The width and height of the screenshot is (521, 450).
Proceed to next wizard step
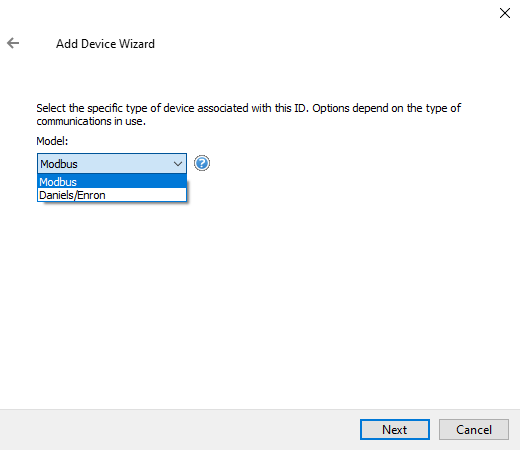[x=395, y=430]
